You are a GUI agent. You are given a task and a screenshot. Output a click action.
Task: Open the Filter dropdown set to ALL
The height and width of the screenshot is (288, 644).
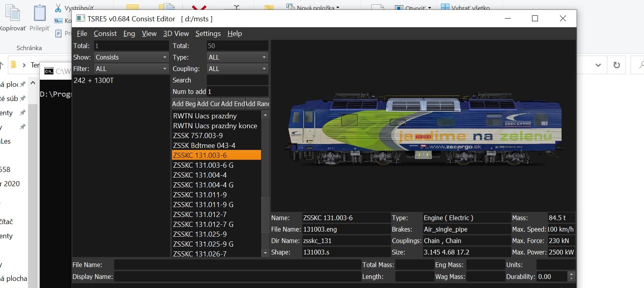[131, 69]
